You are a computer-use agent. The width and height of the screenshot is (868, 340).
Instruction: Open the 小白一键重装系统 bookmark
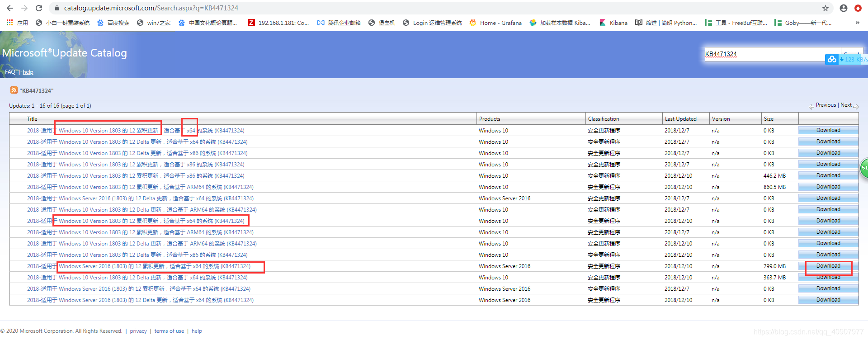(62, 23)
